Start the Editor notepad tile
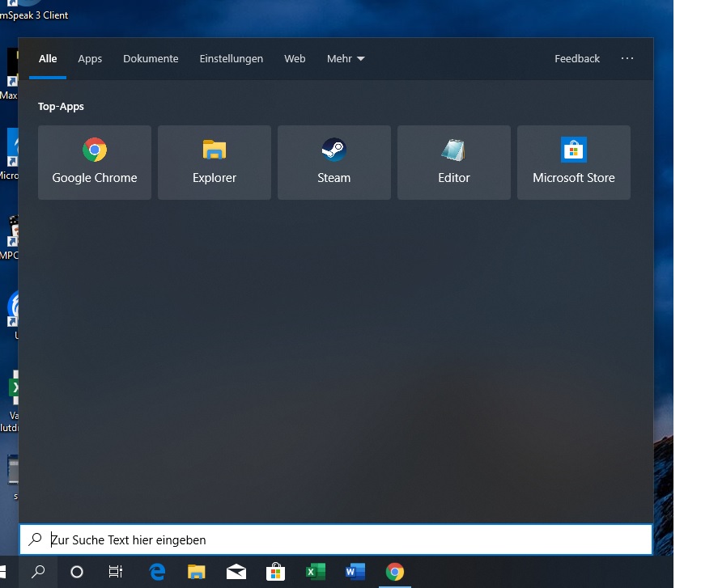Viewport: 718px width, 588px height. (x=454, y=163)
